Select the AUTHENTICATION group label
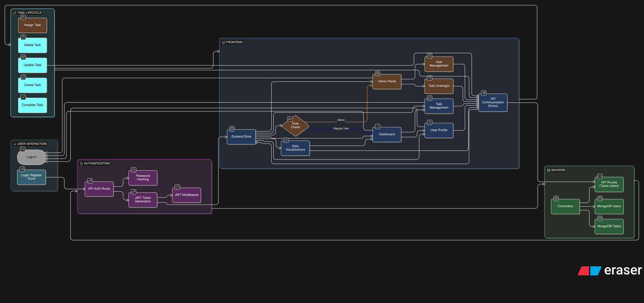Viewport: 644px width, 303px height. 95,163
